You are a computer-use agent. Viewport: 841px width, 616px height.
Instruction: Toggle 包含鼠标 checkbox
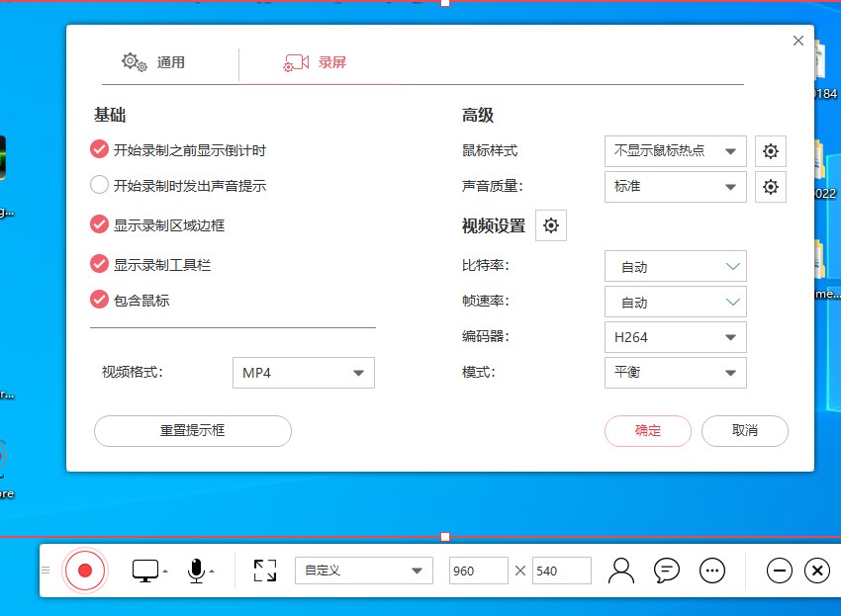click(x=99, y=300)
